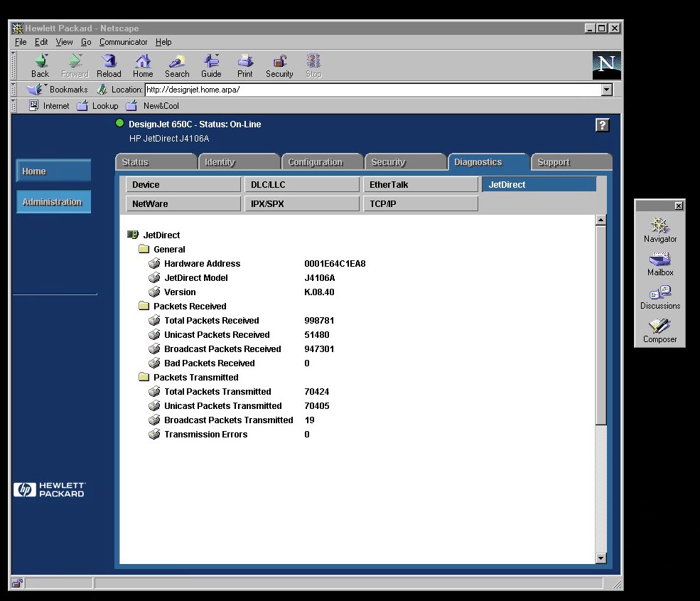Click the TCP/IP sub-tab button

point(421,203)
